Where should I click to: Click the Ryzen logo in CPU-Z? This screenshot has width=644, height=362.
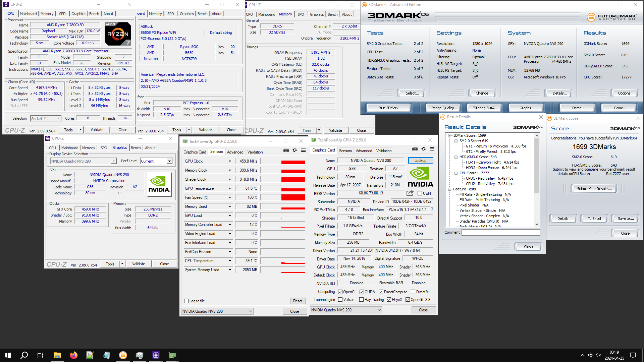click(118, 34)
